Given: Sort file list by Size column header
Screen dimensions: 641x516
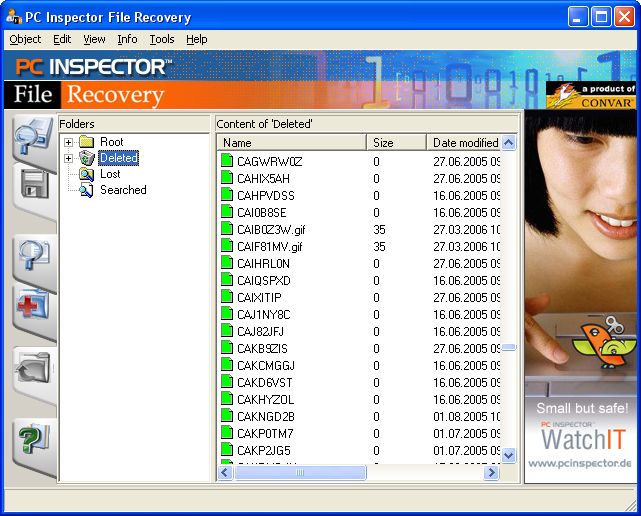Looking at the screenshot, I should click(x=397, y=143).
